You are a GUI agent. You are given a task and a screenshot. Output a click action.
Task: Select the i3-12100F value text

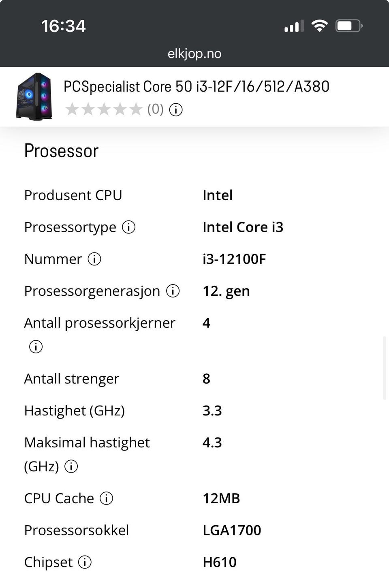(x=234, y=259)
